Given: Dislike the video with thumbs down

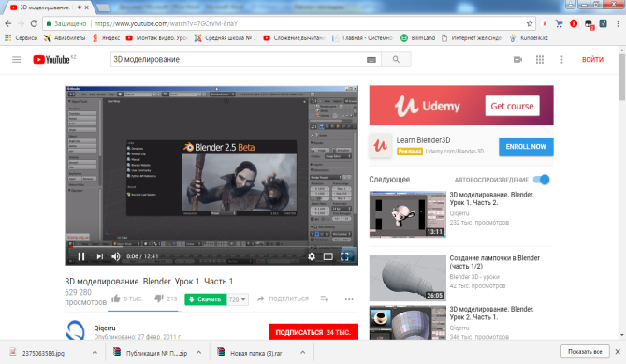Looking at the screenshot, I should point(159,298).
